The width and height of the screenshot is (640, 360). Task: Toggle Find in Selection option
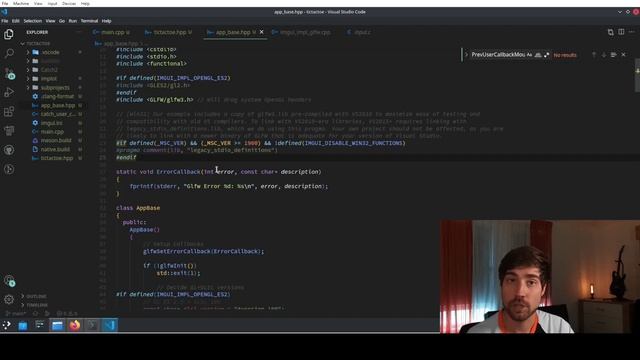tap(613, 55)
